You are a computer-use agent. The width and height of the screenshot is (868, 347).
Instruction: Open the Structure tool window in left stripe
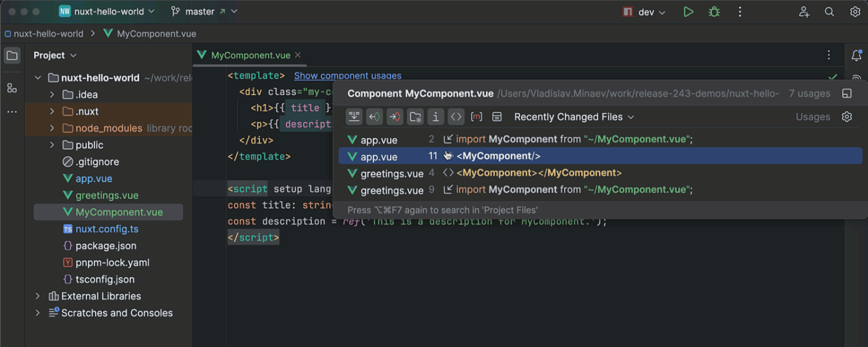click(12, 88)
